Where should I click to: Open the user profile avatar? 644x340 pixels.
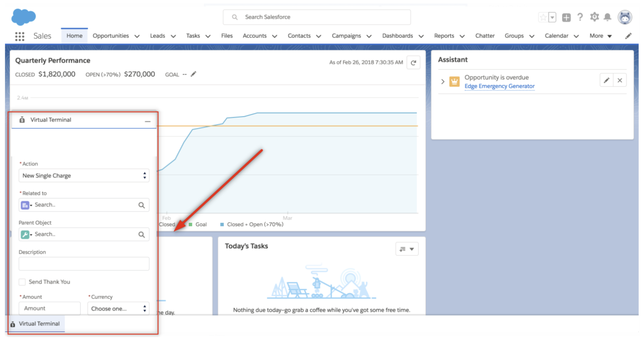coord(625,17)
